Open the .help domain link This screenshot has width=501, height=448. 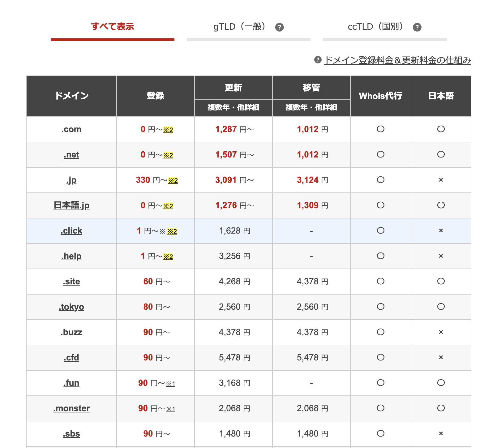pyautogui.click(x=71, y=256)
